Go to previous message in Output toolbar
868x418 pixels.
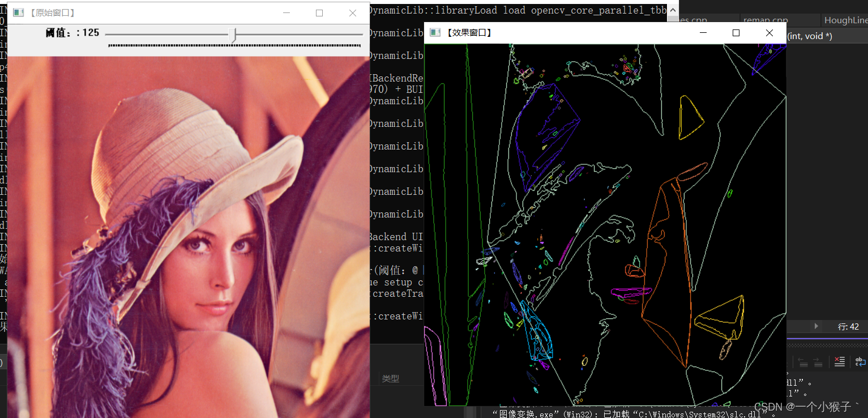(x=802, y=361)
